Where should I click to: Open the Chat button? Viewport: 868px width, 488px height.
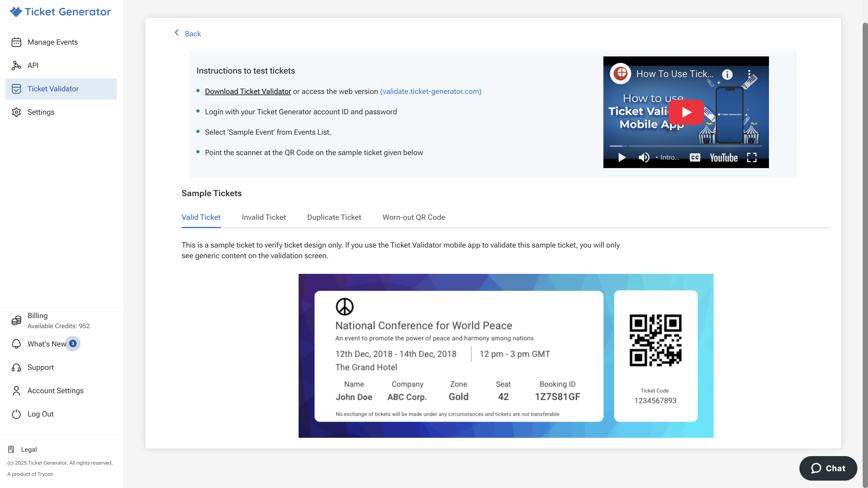(x=828, y=468)
